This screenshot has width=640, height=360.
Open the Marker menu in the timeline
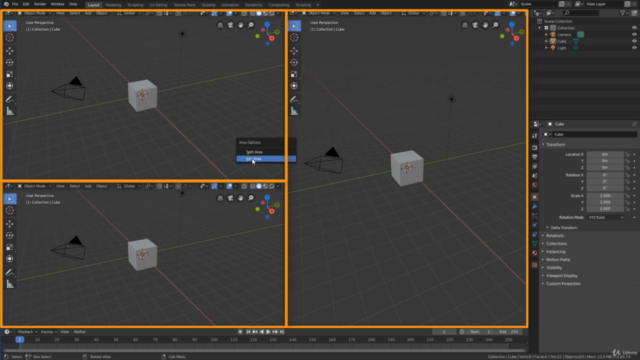click(x=80, y=332)
